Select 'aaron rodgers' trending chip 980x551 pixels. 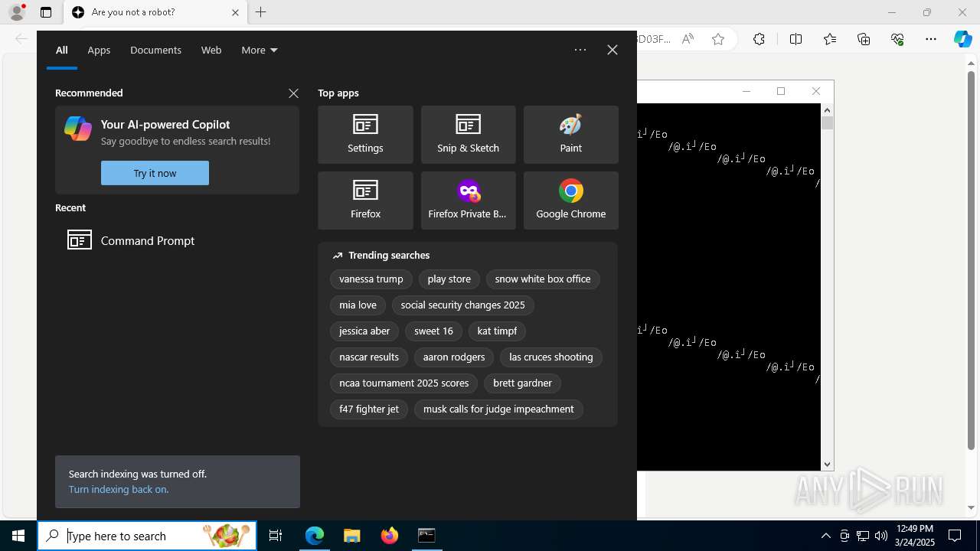[454, 357]
